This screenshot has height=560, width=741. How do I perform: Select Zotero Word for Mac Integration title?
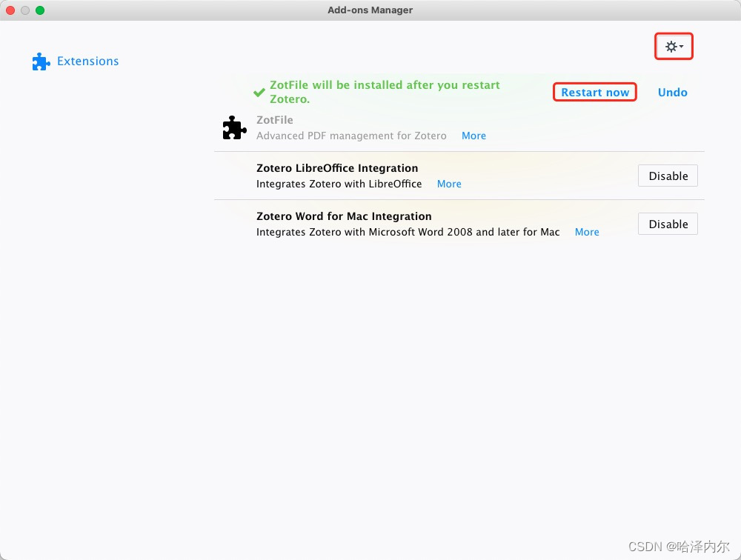pyautogui.click(x=344, y=216)
